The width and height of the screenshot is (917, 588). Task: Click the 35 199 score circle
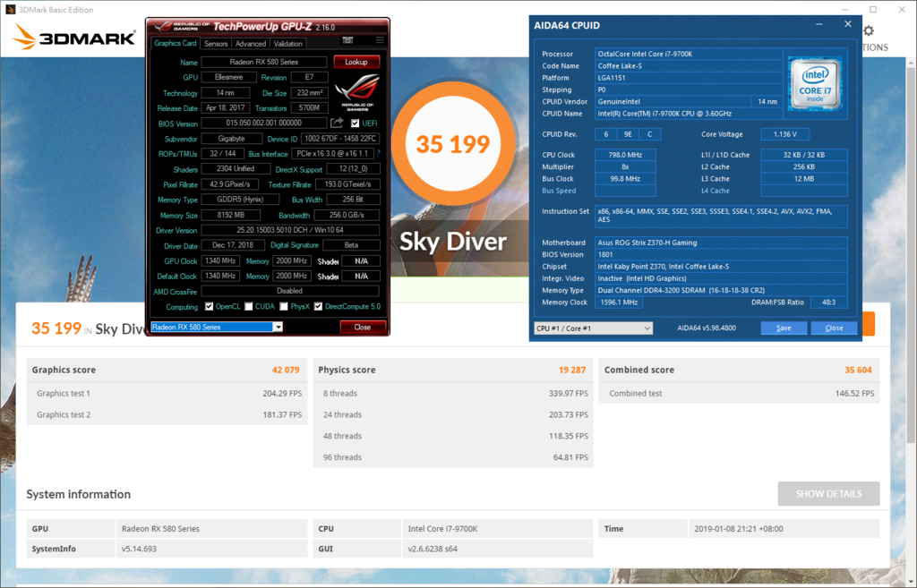(452, 144)
